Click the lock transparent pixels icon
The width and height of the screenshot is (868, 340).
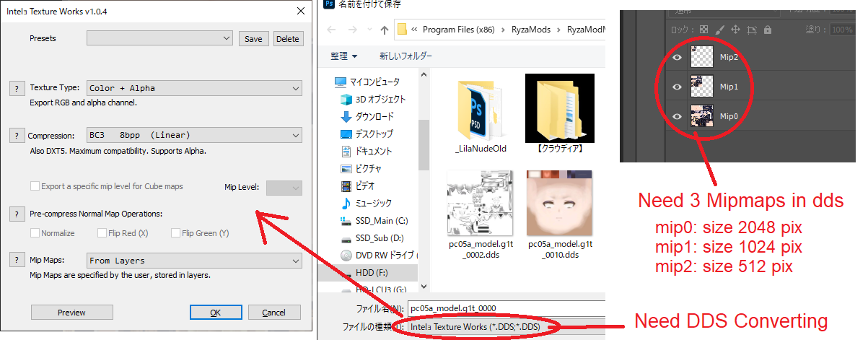[703, 30]
